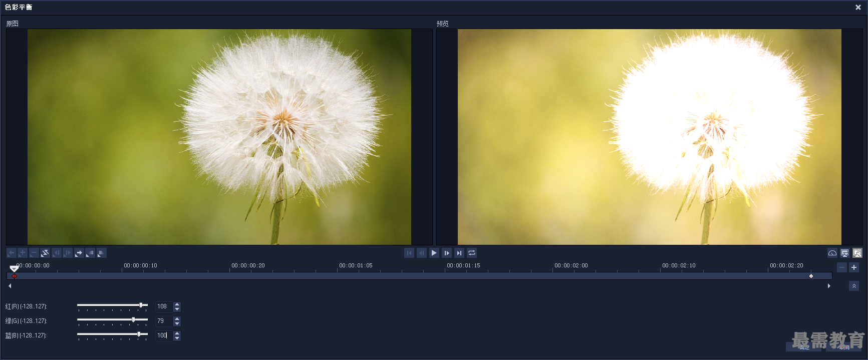Reverse keyframes icon in keyframe toolbar
The width and height of the screenshot is (868, 360).
coord(45,253)
